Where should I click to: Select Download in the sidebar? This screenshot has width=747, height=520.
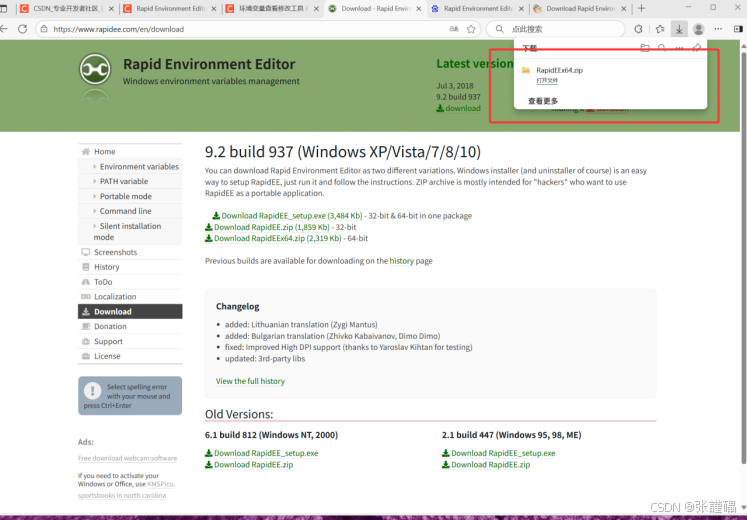click(130, 311)
